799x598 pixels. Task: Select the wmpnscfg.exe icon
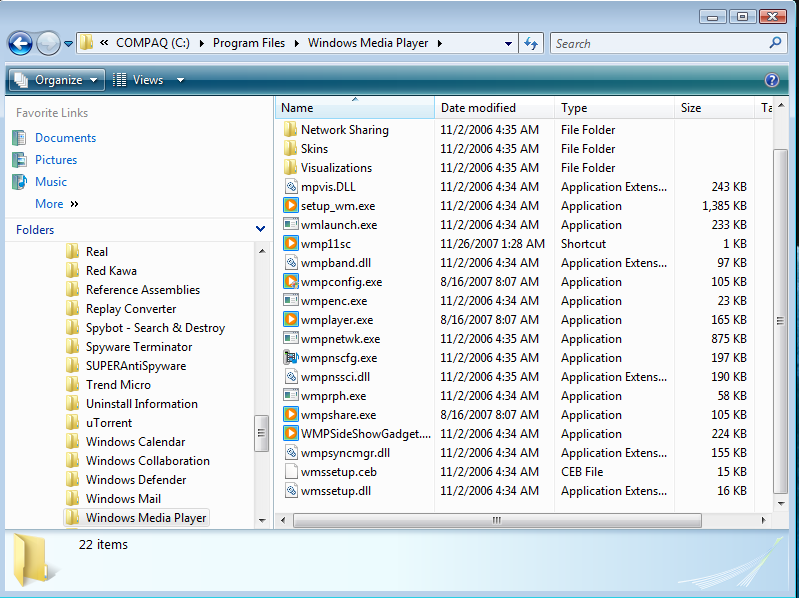coord(290,358)
